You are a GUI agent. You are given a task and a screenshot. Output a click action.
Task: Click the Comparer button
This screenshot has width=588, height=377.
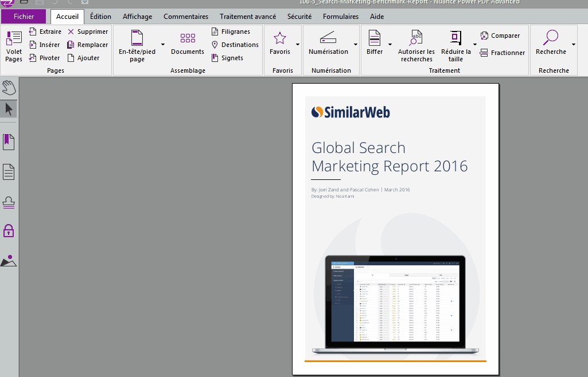500,36
